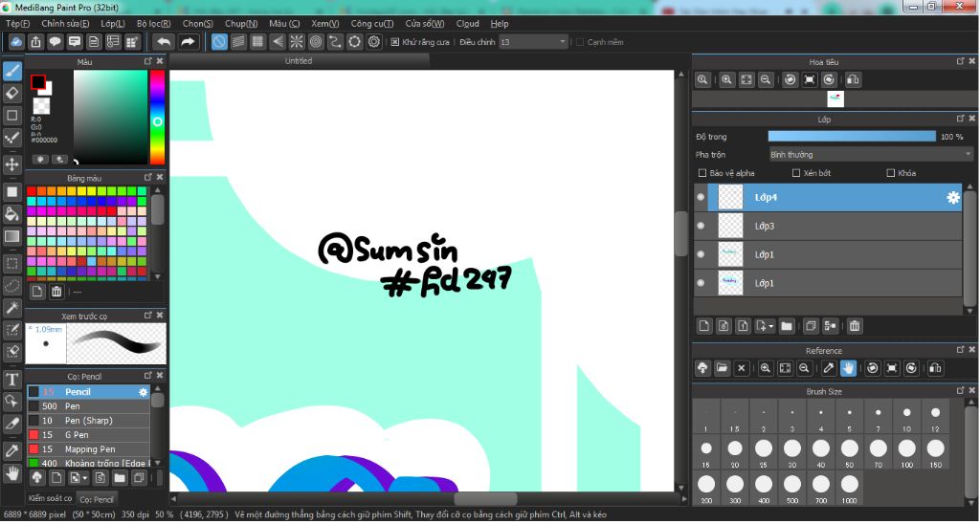Enable Bảo vệ alpha checkbox
The height and width of the screenshot is (524, 980).
tap(702, 173)
